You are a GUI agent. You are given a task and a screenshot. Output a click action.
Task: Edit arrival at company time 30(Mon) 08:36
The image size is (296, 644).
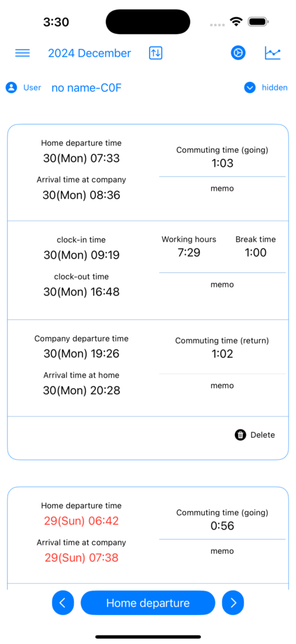point(81,195)
